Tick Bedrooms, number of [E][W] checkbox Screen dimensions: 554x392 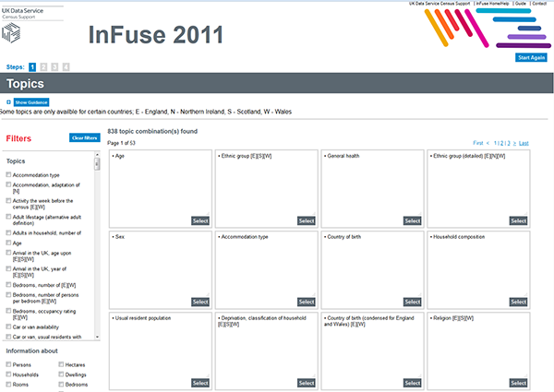click(8, 284)
